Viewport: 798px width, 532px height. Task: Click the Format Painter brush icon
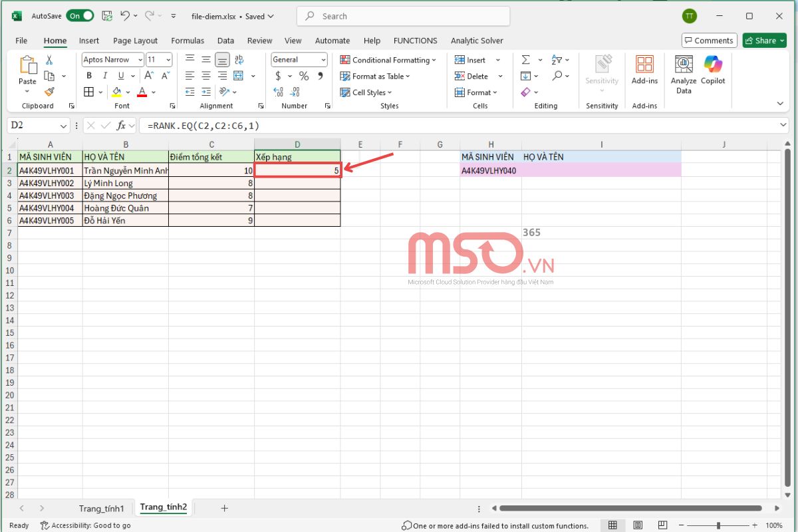pyautogui.click(x=49, y=92)
